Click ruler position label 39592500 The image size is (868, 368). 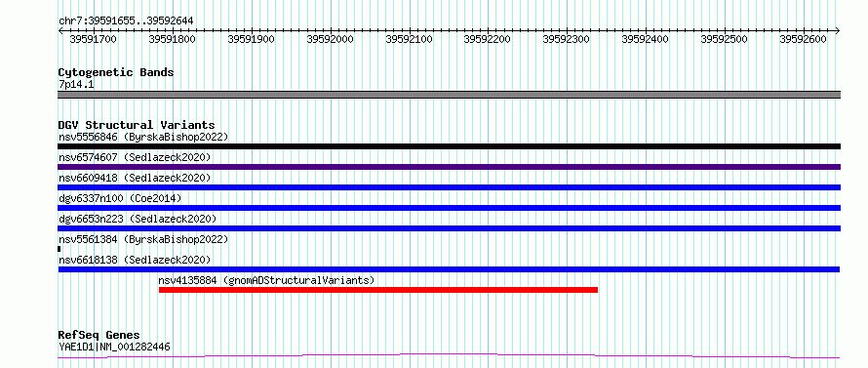coord(724,39)
